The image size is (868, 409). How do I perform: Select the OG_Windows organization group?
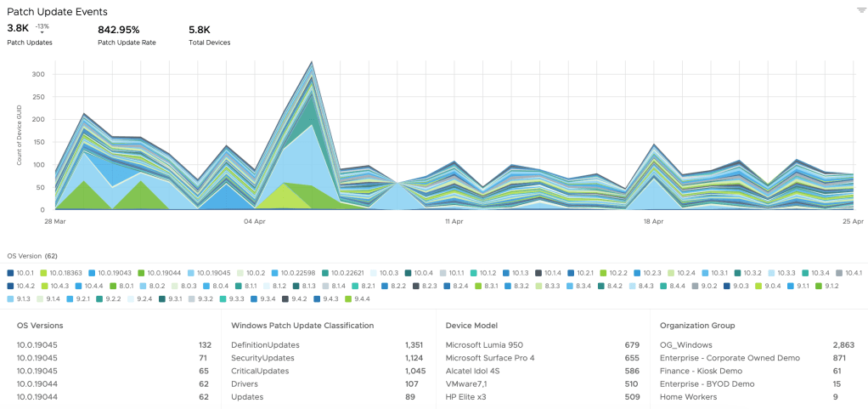click(x=685, y=345)
